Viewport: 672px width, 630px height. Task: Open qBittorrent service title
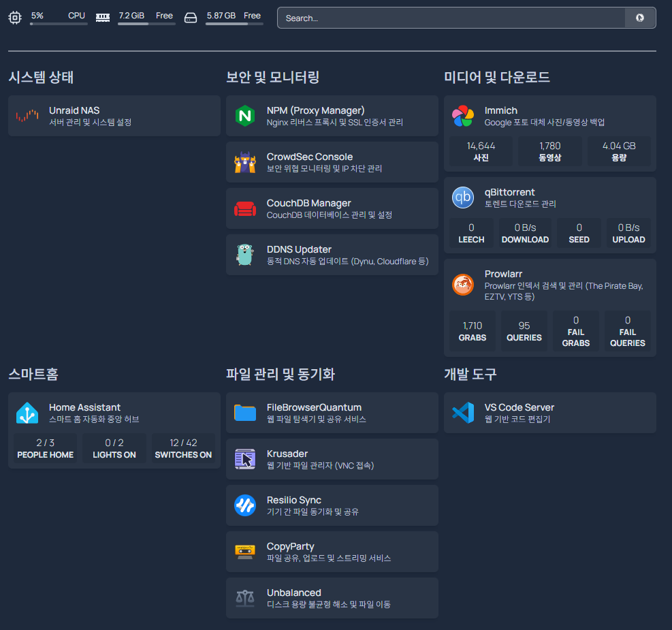pyautogui.click(x=509, y=192)
